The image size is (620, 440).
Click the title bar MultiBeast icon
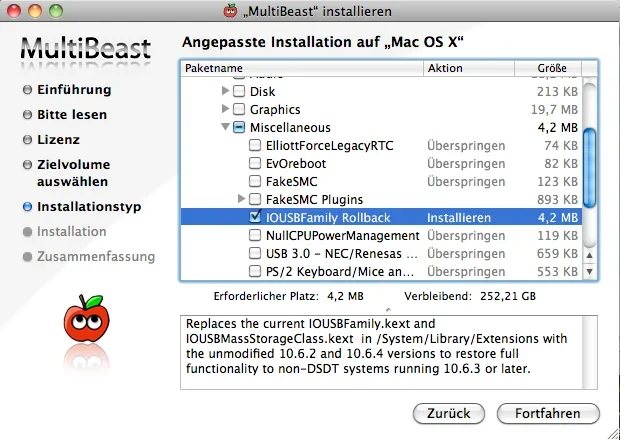pos(230,11)
